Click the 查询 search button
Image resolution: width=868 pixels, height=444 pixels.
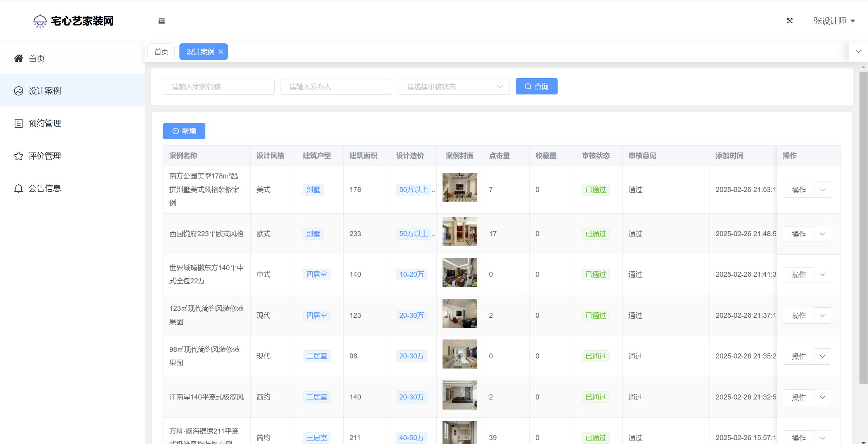(536, 86)
